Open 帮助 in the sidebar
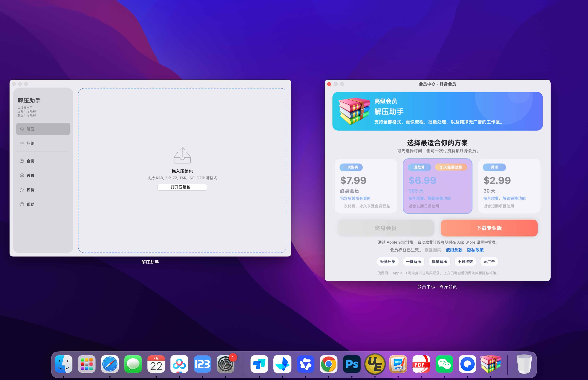 point(43,204)
